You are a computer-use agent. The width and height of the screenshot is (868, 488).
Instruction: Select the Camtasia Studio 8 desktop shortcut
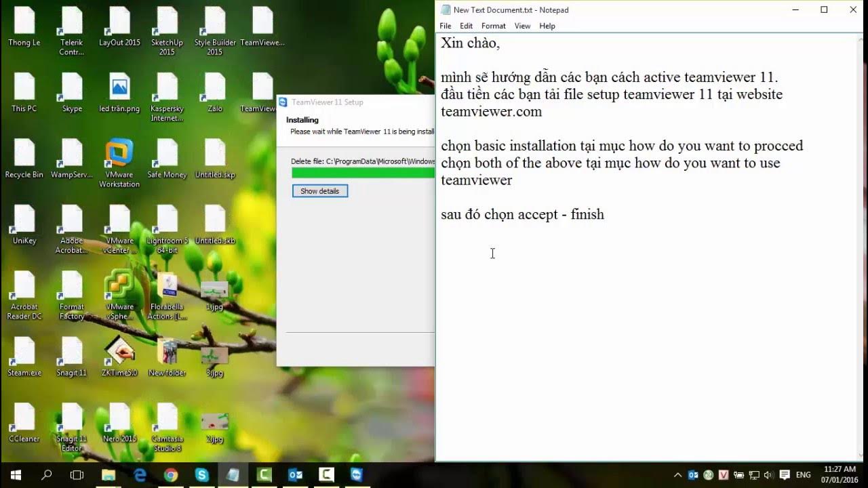coord(167,427)
